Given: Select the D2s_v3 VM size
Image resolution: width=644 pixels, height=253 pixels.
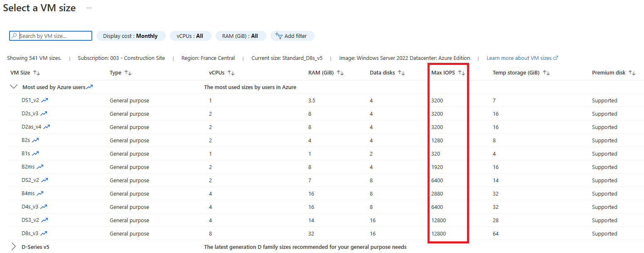Looking at the screenshot, I should pos(31,114).
